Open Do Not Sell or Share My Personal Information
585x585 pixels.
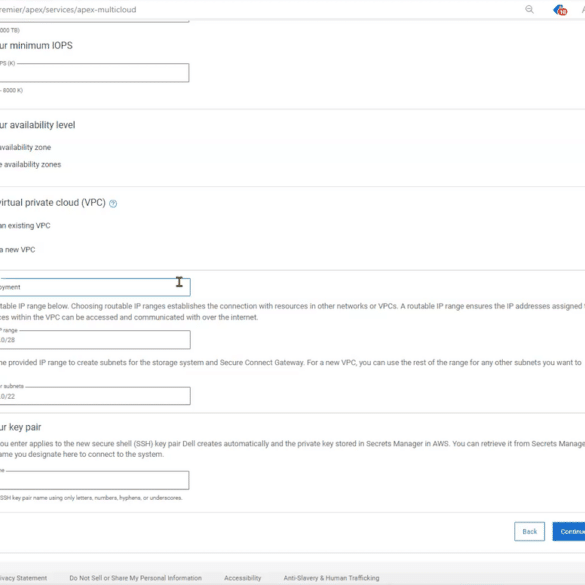tap(135, 578)
